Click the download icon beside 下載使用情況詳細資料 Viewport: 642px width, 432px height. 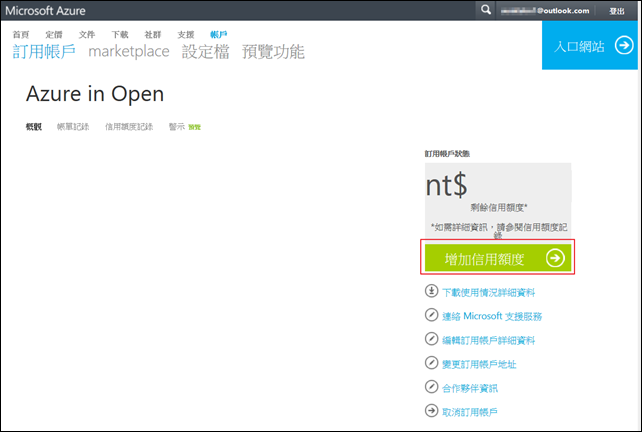(x=429, y=293)
